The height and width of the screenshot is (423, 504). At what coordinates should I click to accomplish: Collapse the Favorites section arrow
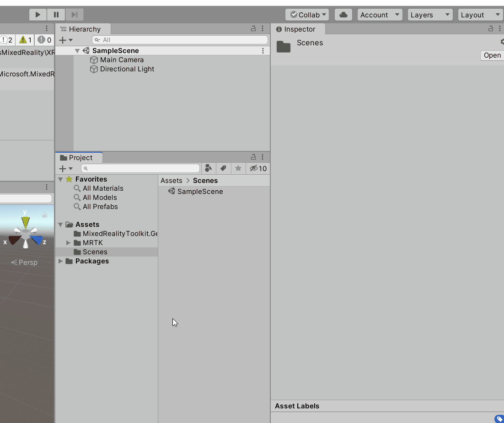click(60, 179)
